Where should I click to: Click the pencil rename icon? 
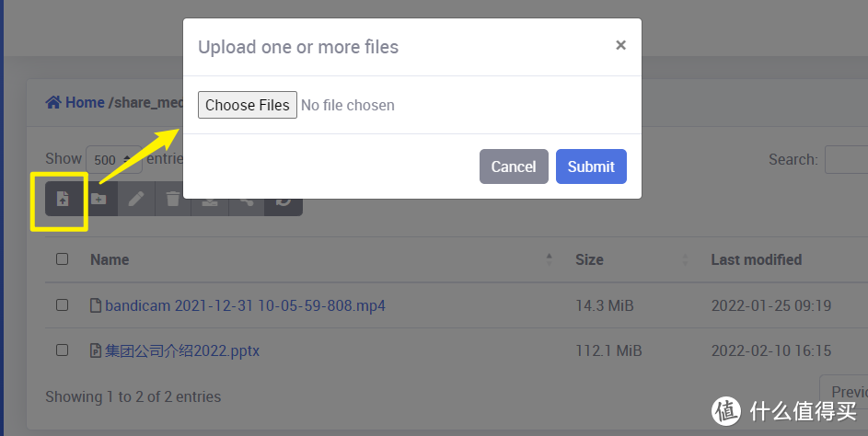[136, 199]
